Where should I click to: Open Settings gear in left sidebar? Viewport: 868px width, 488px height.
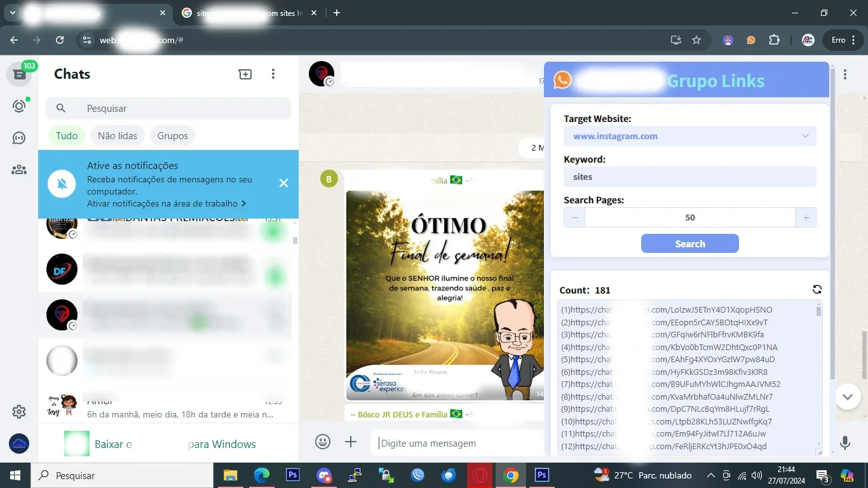[x=19, y=412]
